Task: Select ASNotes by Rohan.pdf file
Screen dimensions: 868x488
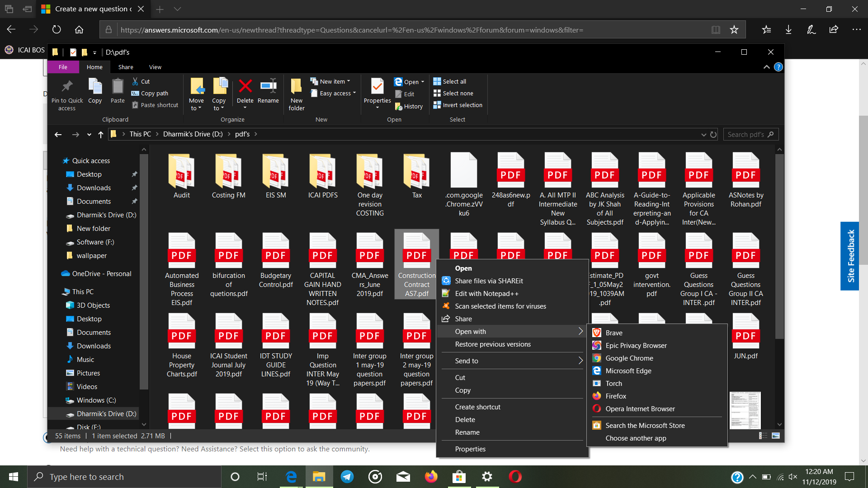Action: click(746, 181)
